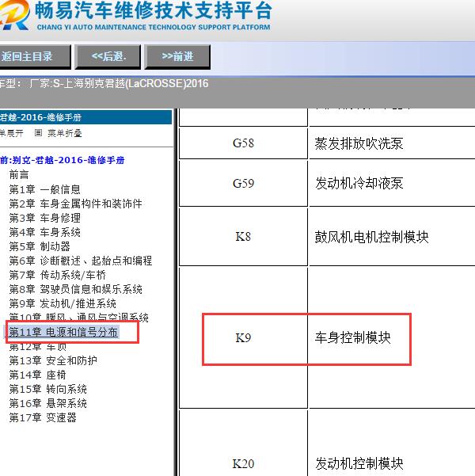Click the G59 table cell
Screen dimensions: 475x476
pos(243,183)
